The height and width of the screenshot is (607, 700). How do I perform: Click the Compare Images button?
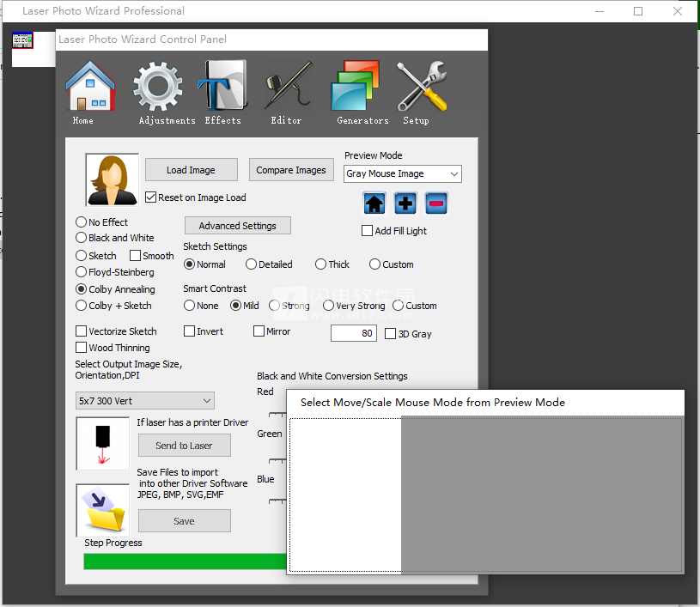(x=291, y=170)
